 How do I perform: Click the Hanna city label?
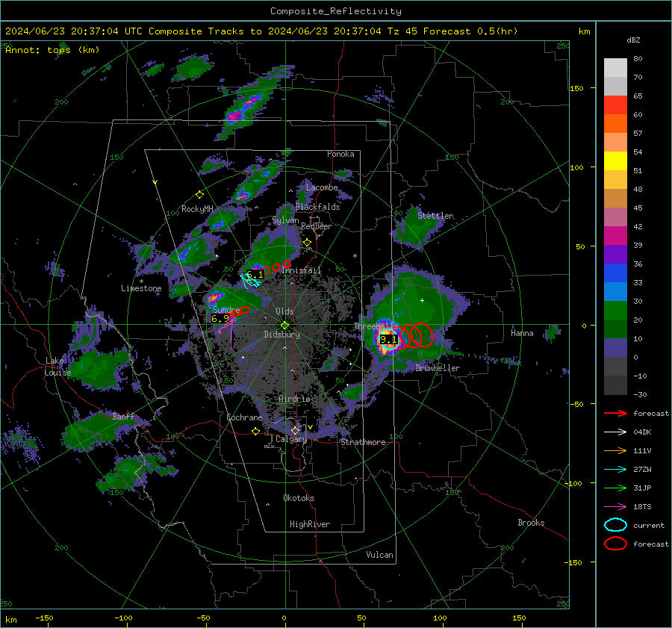pos(522,333)
